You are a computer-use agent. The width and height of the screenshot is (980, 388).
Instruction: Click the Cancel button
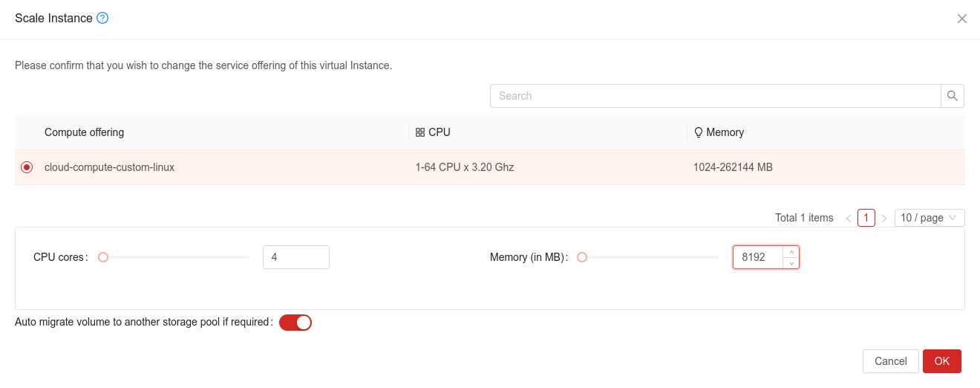tap(890, 361)
